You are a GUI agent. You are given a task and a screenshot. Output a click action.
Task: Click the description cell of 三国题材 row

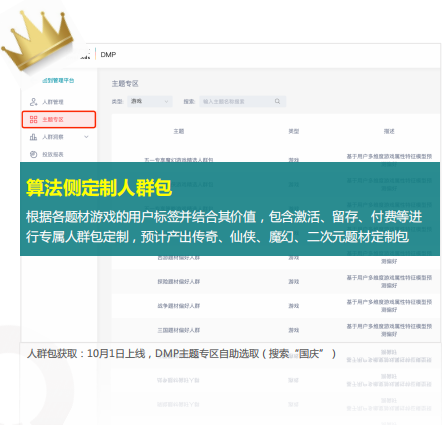(x=389, y=330)
